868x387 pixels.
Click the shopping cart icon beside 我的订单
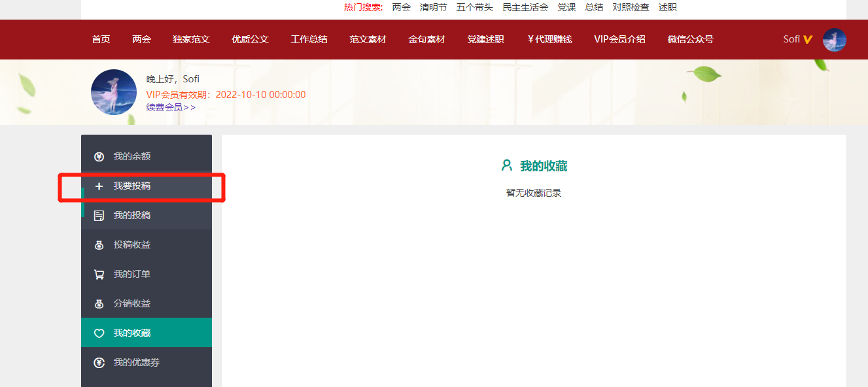(x=99, y=275)
